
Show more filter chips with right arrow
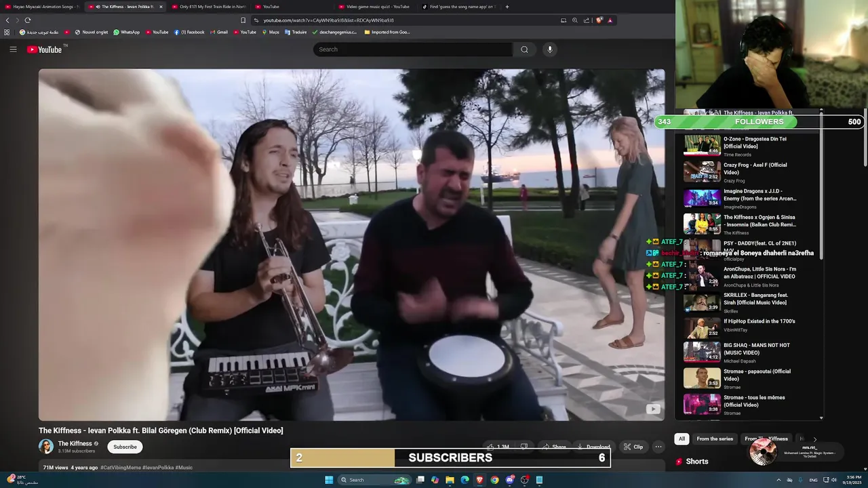pyautogui.click(x=814, y=439)
